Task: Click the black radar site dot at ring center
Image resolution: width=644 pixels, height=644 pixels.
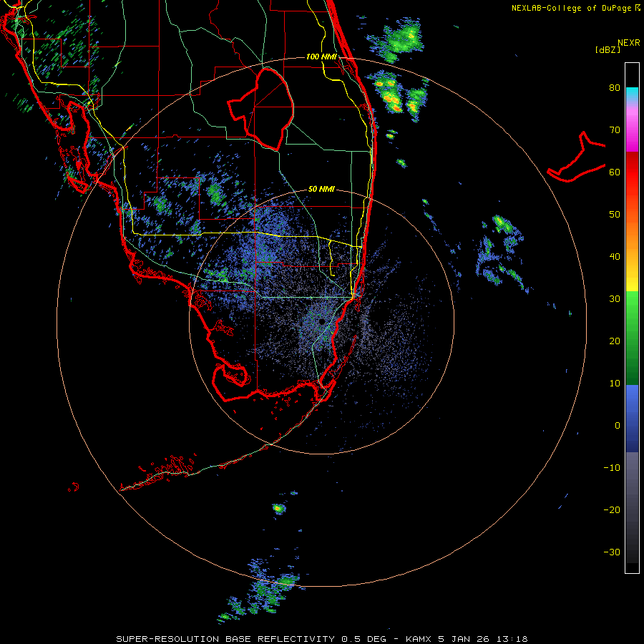Action: 321,321
